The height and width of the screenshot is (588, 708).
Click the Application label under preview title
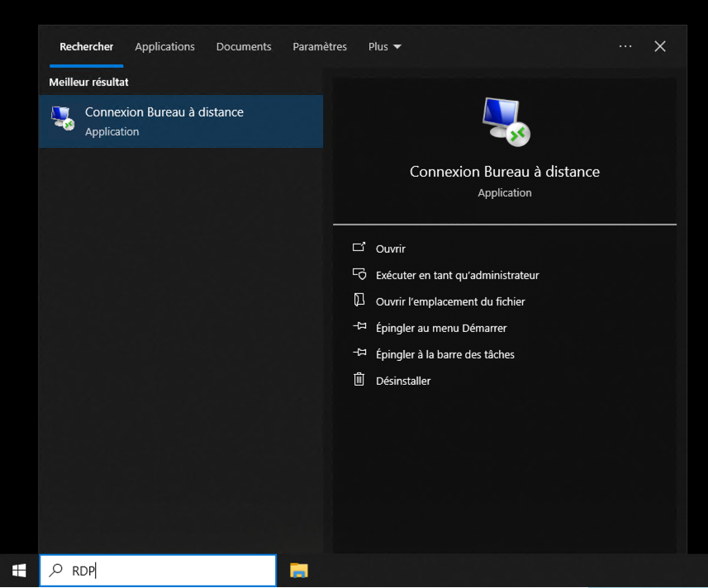click(505, 192)
